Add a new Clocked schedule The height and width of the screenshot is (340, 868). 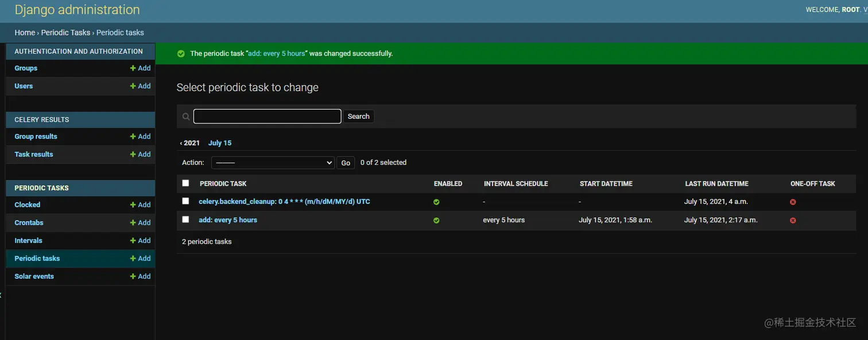(x=140, y=204)
